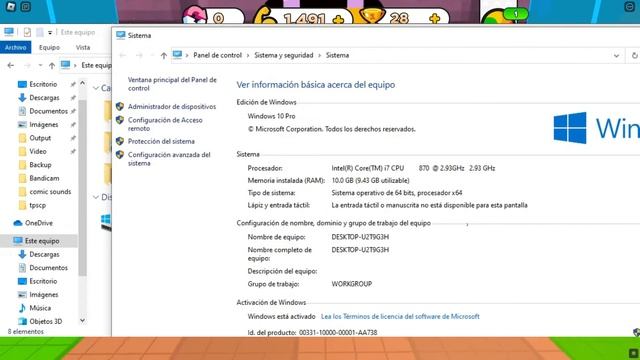
Task: Select pinned Imágenes in quick access
Action: (x=43, y=124)
